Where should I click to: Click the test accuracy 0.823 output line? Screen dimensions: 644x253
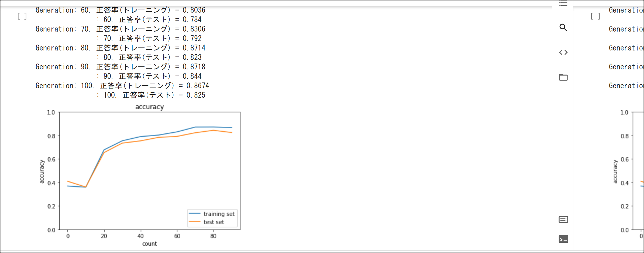click(x=149, y=57)
